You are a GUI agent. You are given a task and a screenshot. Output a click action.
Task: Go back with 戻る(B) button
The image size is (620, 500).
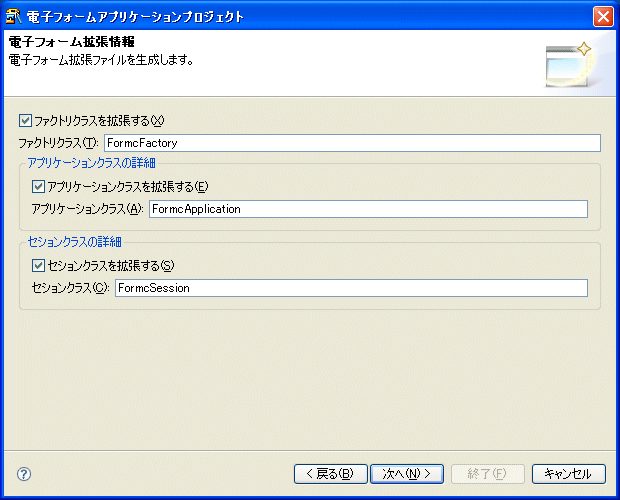[x=331, y=474]
